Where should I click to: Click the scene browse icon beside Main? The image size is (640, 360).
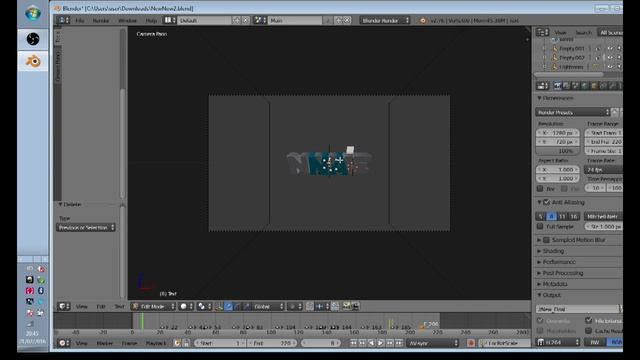[x=260, y=20]
